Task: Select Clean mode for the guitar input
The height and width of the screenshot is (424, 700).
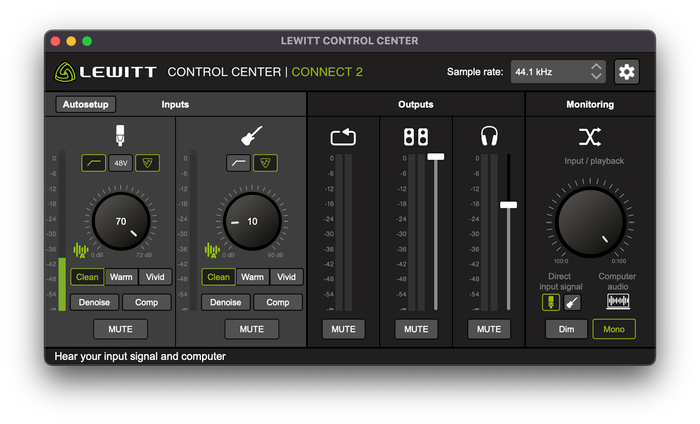Action: point(218,277)
